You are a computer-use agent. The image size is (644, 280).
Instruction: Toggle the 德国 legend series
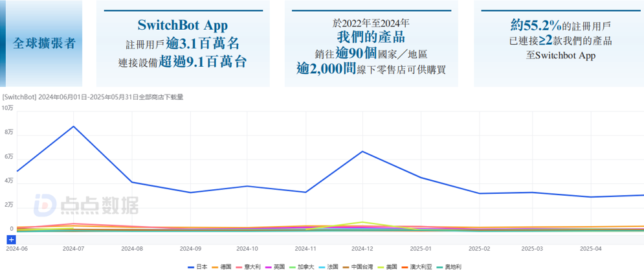[x=222, y=267]
